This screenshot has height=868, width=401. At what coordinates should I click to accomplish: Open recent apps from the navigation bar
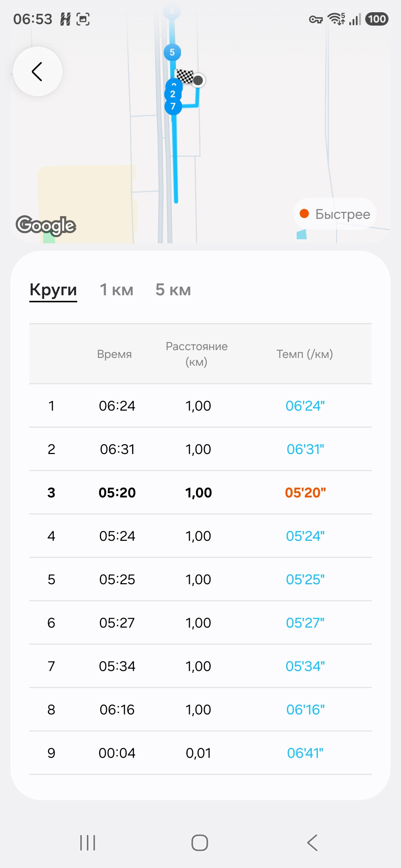coord(88,843)
